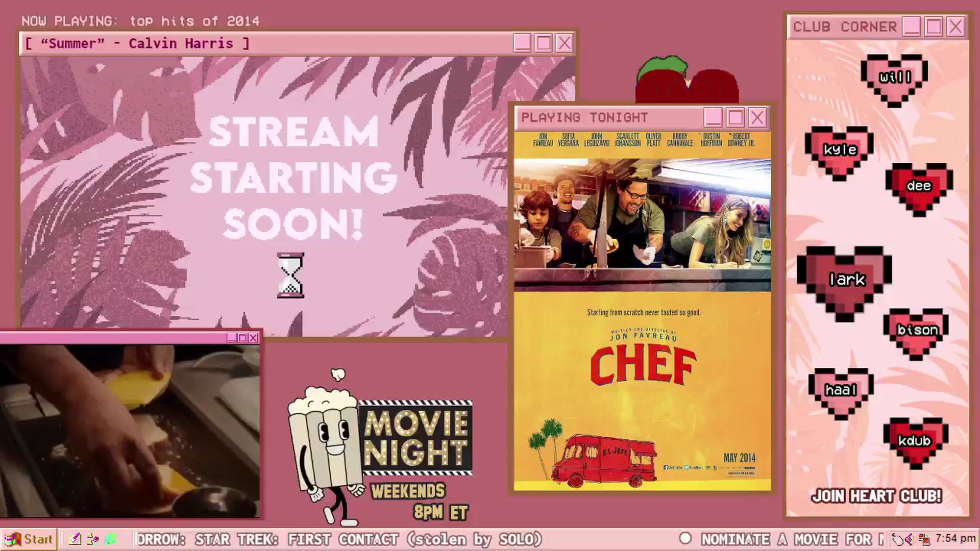Click the second quick-launch icon in the taskbar

(93, 539)
